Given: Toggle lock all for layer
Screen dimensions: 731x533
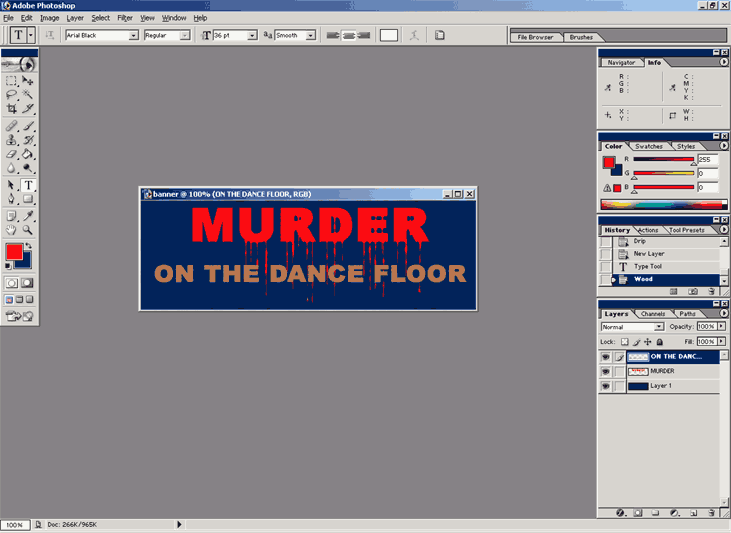Looking at the screenshot, I should pos(660,342).
